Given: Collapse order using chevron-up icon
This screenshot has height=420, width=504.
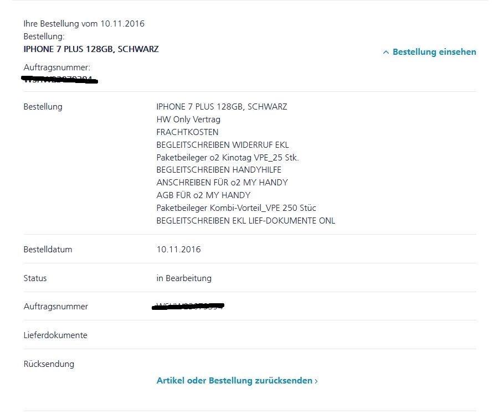Looking at the screenshot, I should (x=386, y=52).
